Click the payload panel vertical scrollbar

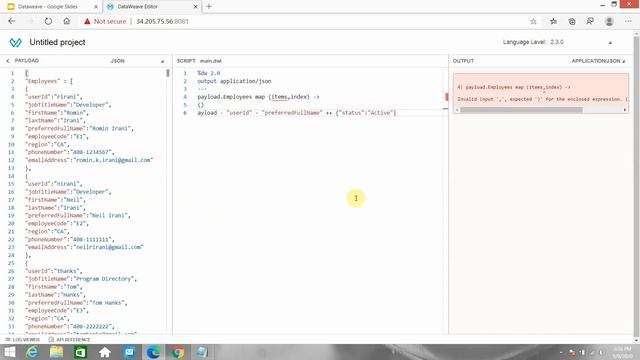click(x=168, y=73)
